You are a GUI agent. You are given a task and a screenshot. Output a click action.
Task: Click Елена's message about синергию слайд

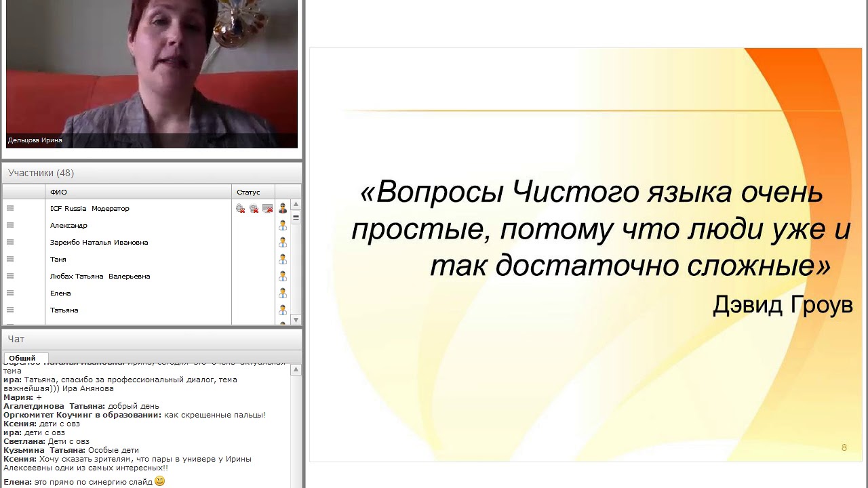tap(84, 482)
